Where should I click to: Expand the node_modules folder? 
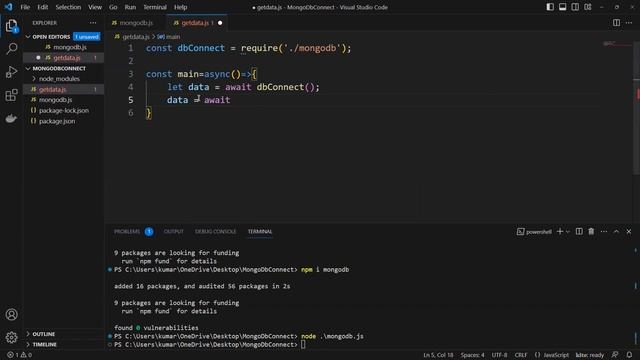pyautogui.click(x=59, y=79)
